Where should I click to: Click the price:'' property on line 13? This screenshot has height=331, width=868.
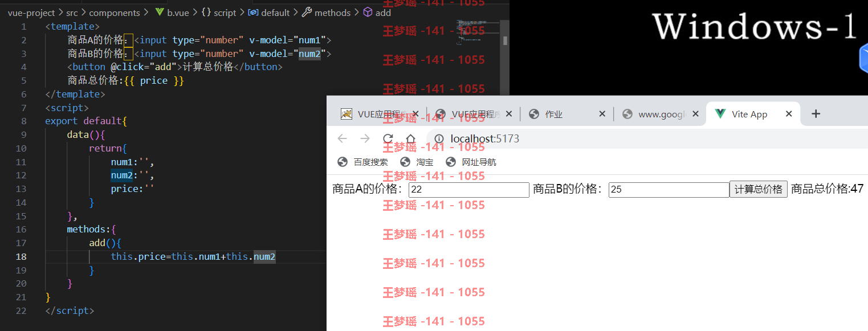click(x=132, y=189)
